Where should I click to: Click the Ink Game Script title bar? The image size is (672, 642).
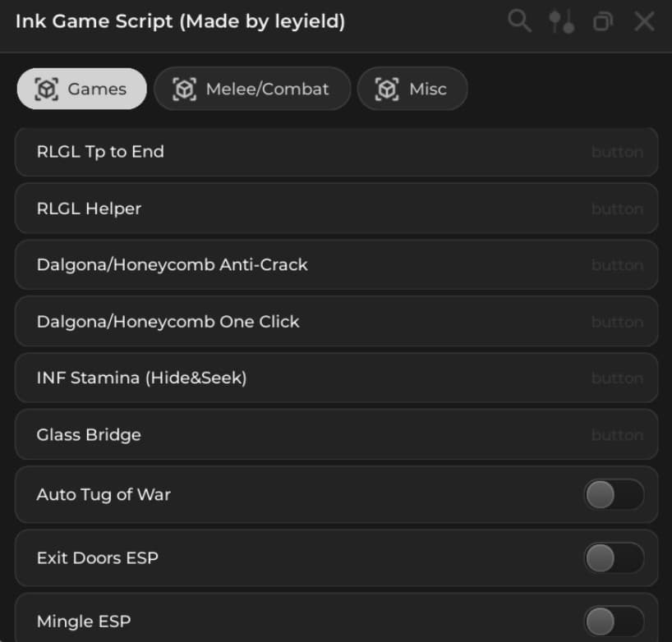tap(181, 21)
